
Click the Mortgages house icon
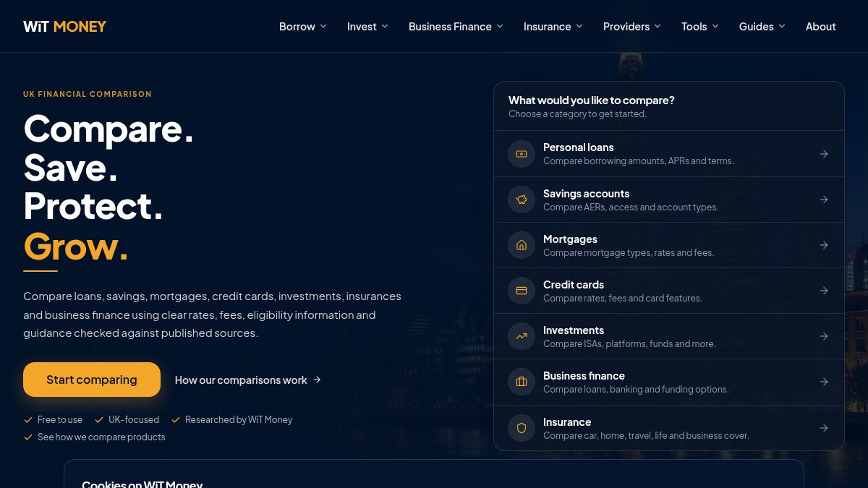pos(522,245)
